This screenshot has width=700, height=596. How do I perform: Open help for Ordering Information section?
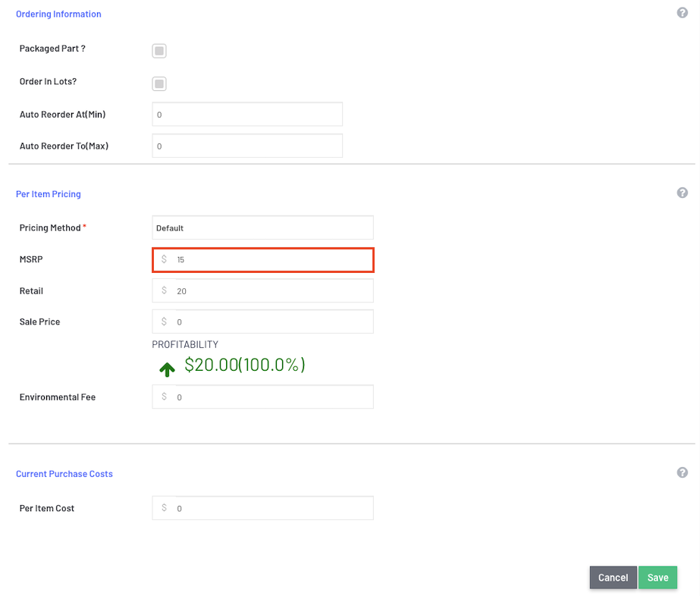pos(682,13)
